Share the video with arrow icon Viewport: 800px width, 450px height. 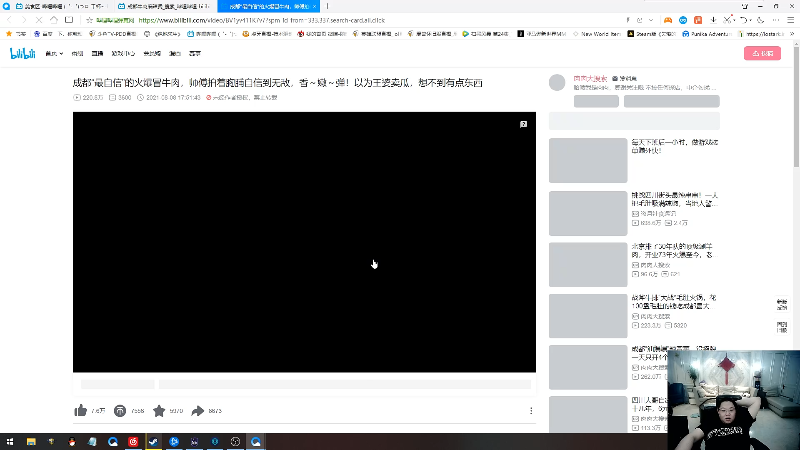tap(197, 411)
